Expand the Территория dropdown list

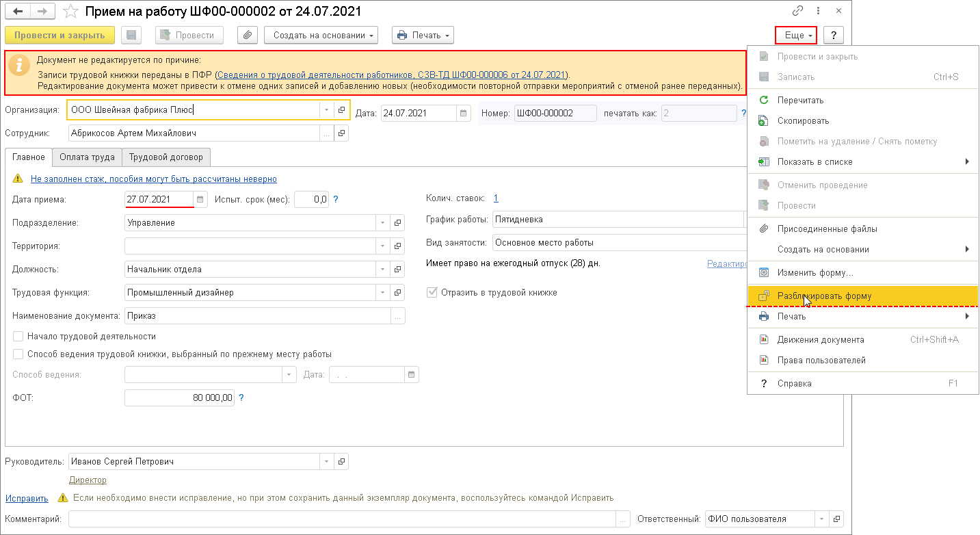click(383, 246)
